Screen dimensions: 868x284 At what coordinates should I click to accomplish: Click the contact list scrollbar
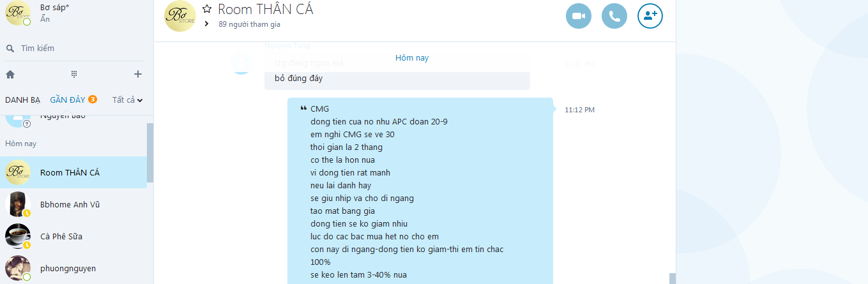point(150,153)
